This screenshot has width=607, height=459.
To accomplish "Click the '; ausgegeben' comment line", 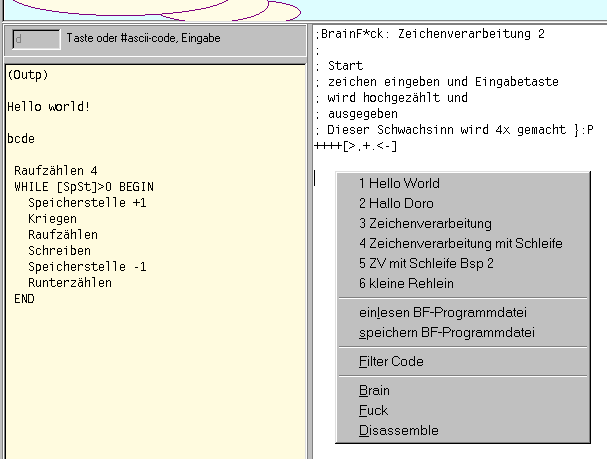I will point(357,114).
